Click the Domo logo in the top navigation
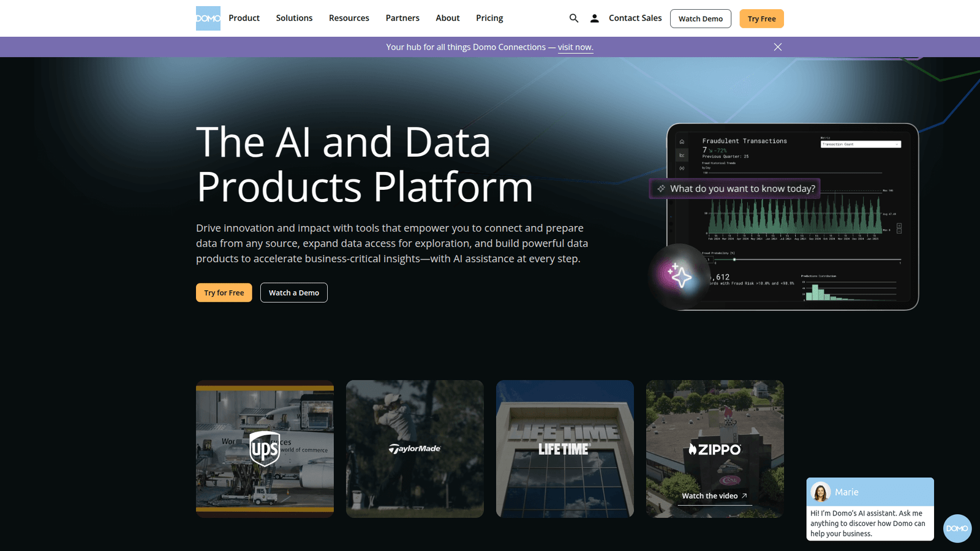Screen dimensions: 980x551 208,18
